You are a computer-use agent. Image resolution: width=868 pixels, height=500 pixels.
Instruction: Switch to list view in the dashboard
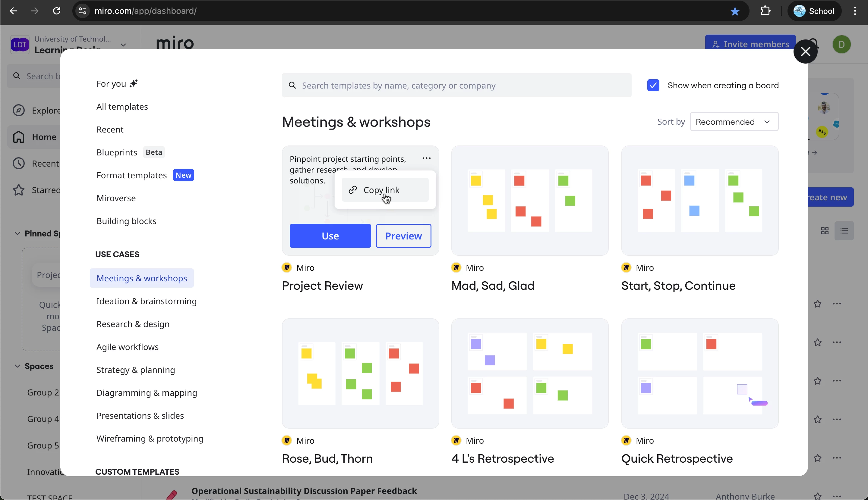844,231
